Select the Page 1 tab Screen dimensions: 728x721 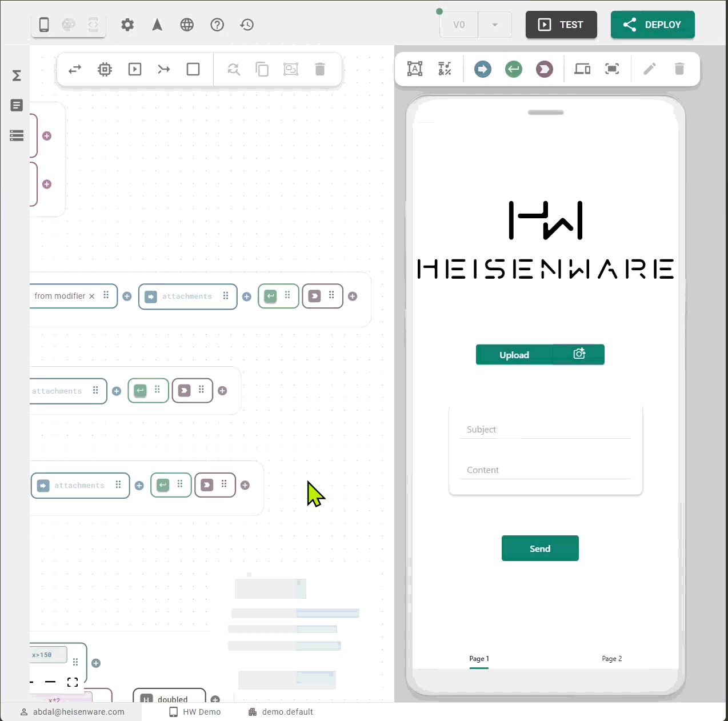click(x=479, y=659)
